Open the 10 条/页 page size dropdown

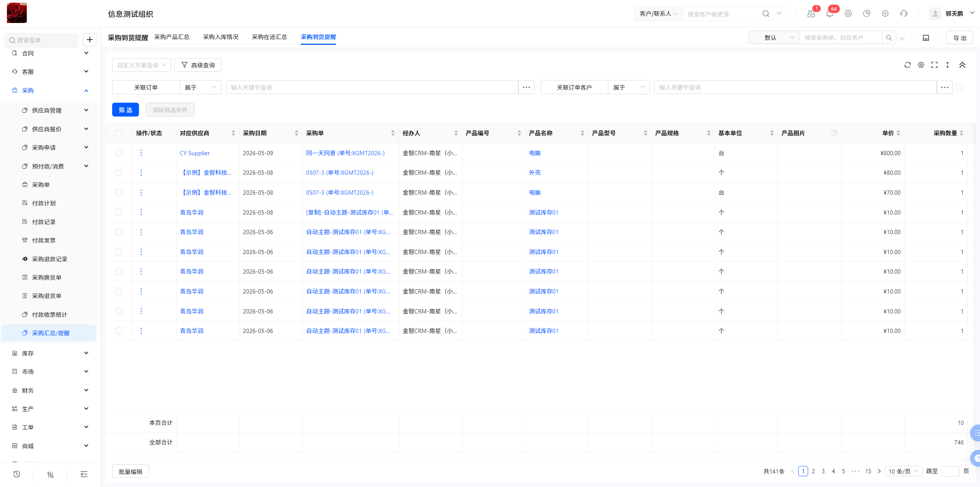coord(903,471)
